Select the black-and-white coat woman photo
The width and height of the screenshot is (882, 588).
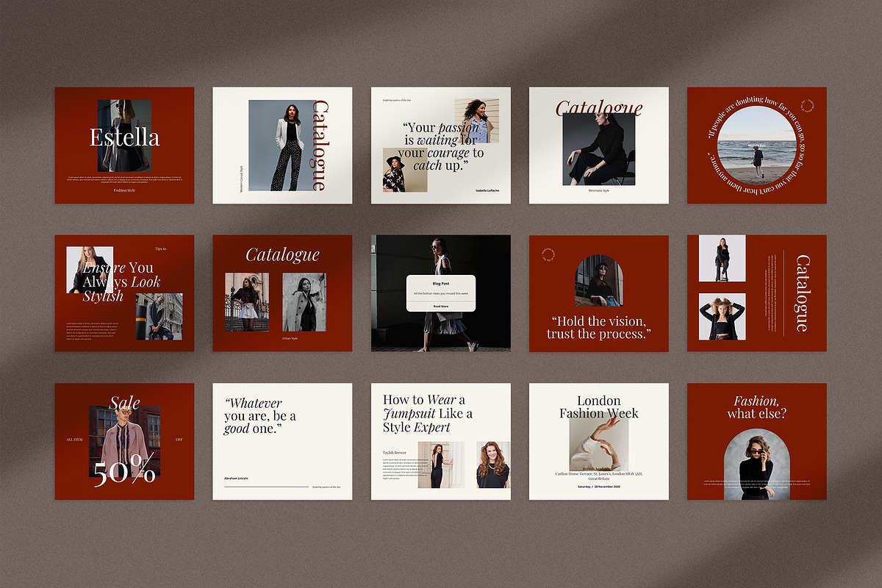point(304,302)
